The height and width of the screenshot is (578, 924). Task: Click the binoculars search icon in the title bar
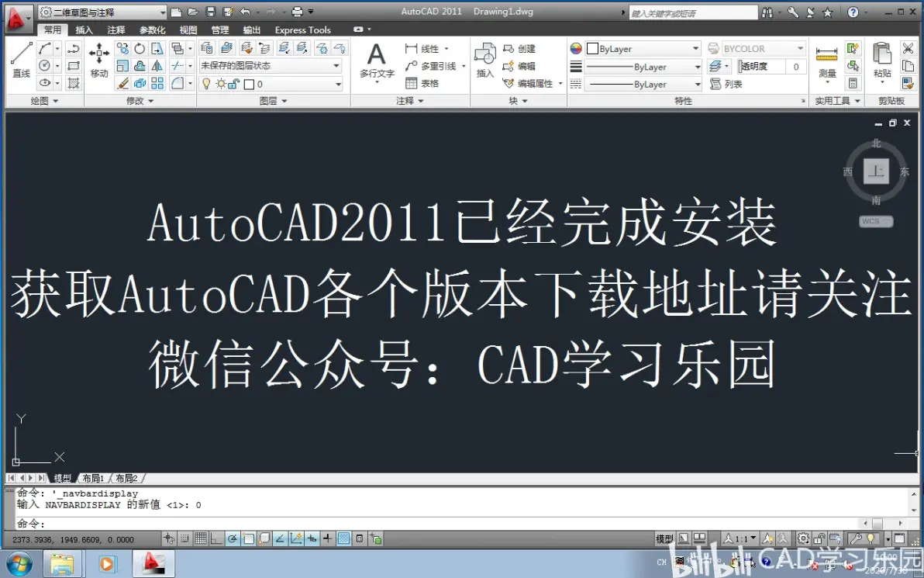767,12
